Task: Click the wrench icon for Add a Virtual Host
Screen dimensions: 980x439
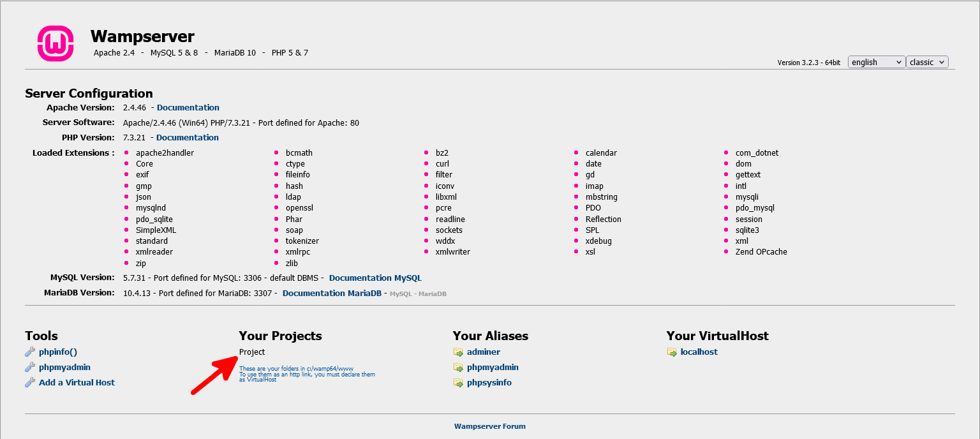Action: point(29,382)
